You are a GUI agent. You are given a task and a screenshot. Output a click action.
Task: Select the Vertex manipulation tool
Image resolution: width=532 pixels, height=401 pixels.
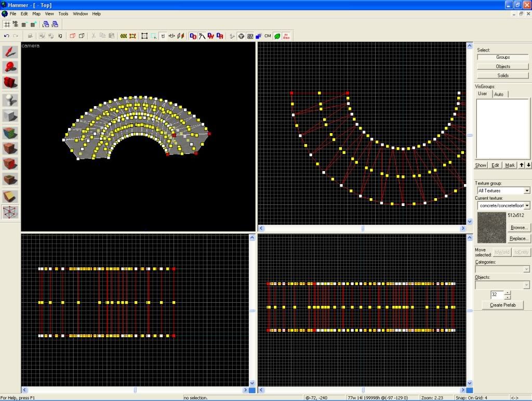tap(10, 212)
